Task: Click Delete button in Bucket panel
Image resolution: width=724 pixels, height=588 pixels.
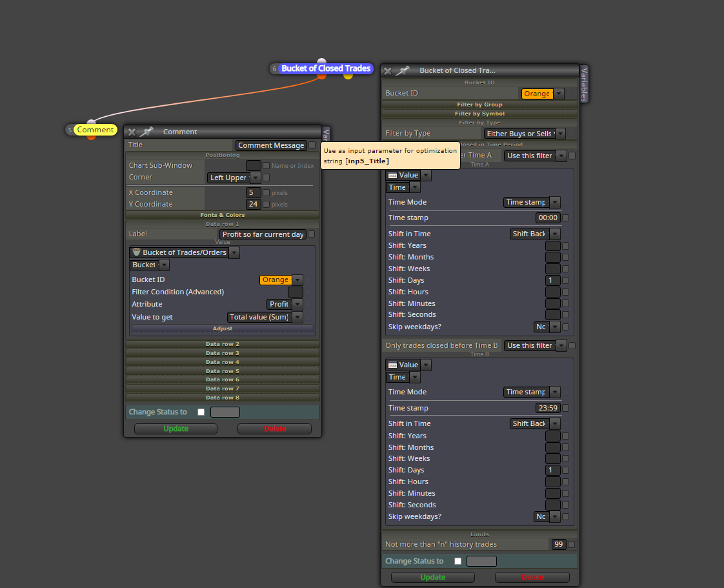Action: click(532, 578)
